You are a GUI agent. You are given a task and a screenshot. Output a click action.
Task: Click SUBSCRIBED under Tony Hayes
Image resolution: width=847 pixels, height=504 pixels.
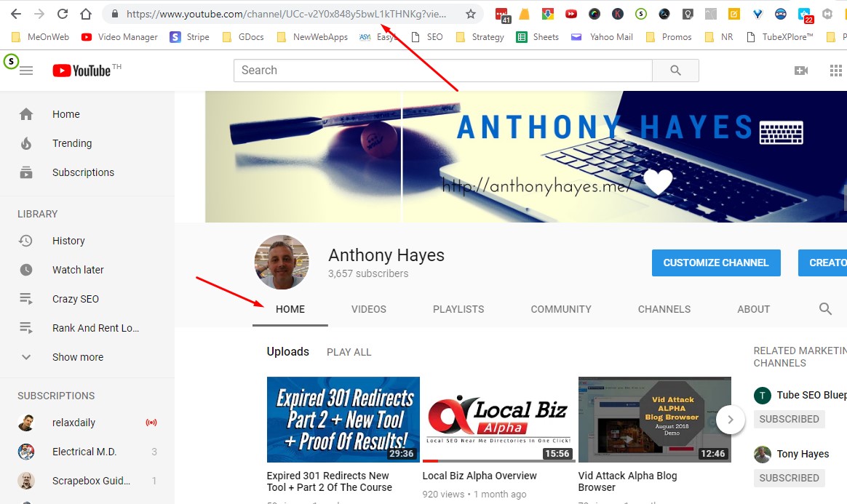click(790, 478)
